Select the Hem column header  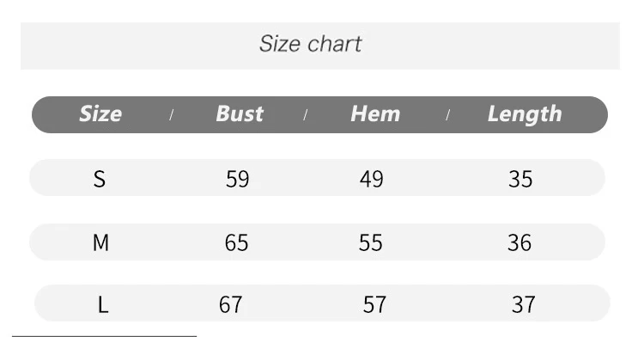375,113
